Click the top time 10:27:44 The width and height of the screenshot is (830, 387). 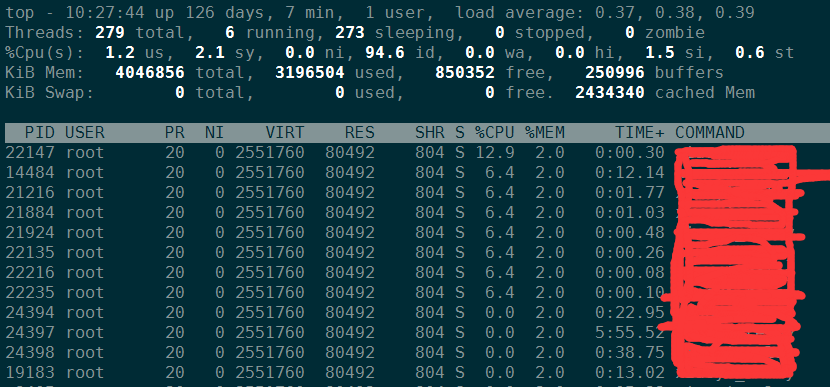click(x=105, y=13)
